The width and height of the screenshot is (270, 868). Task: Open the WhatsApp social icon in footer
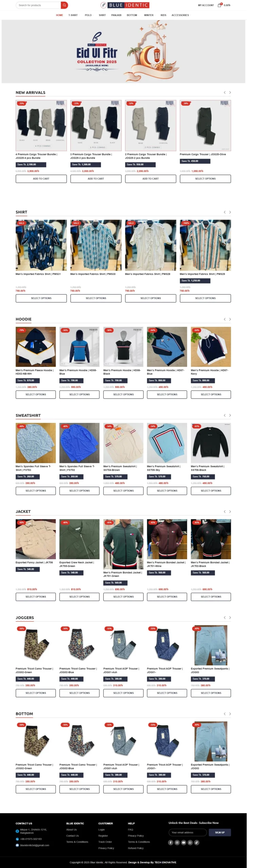[x=190, y=842]
